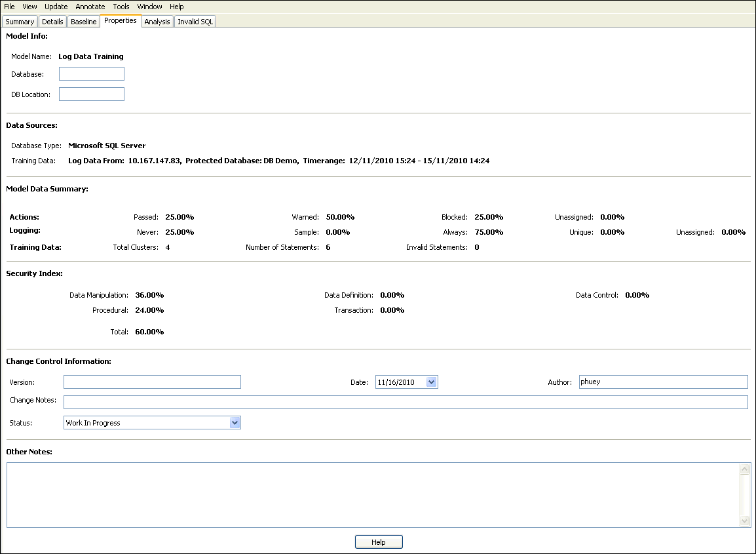
Task: Click the Total Clusters value 4
Action: tap(168, 247)
